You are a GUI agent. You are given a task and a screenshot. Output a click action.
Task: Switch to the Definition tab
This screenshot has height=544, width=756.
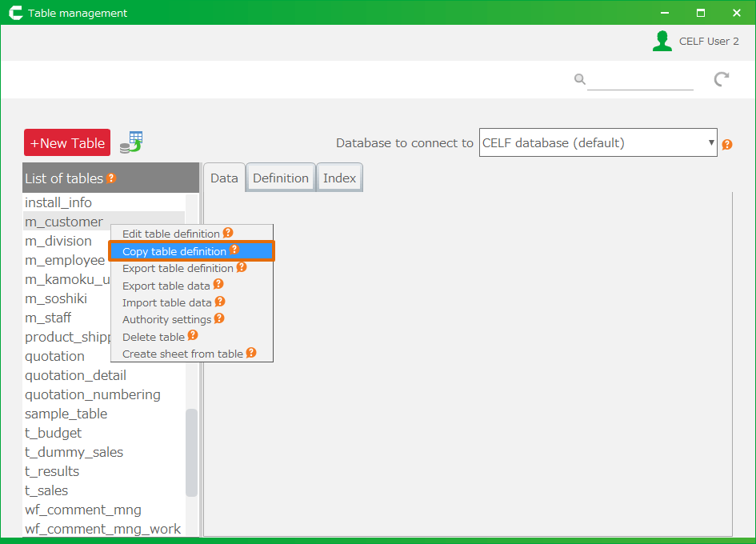[281, 178]
